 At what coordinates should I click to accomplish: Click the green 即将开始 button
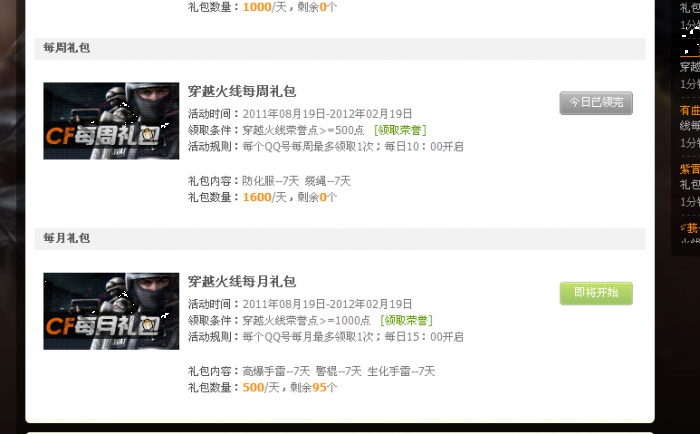coord(596,293)
